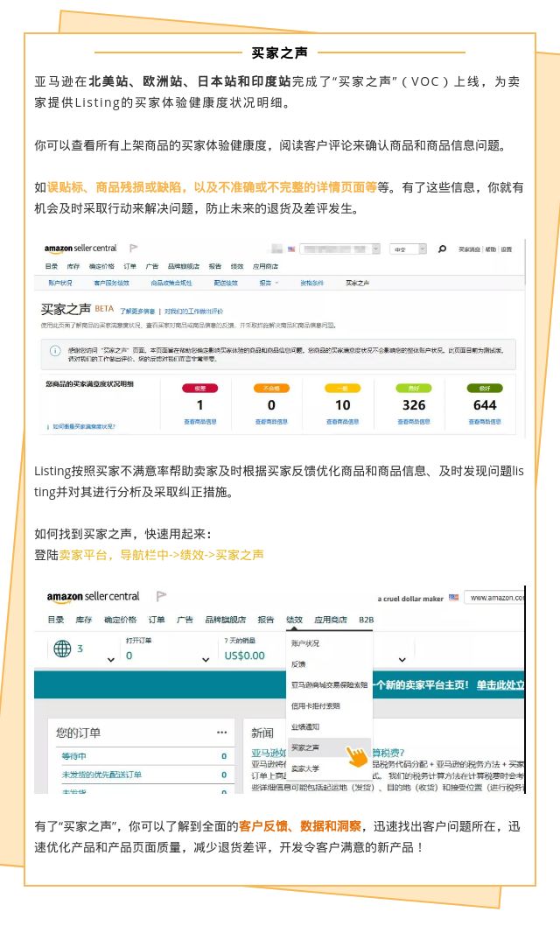Click the US flag next to a cruel dollar maker

[x=454, y=598]
